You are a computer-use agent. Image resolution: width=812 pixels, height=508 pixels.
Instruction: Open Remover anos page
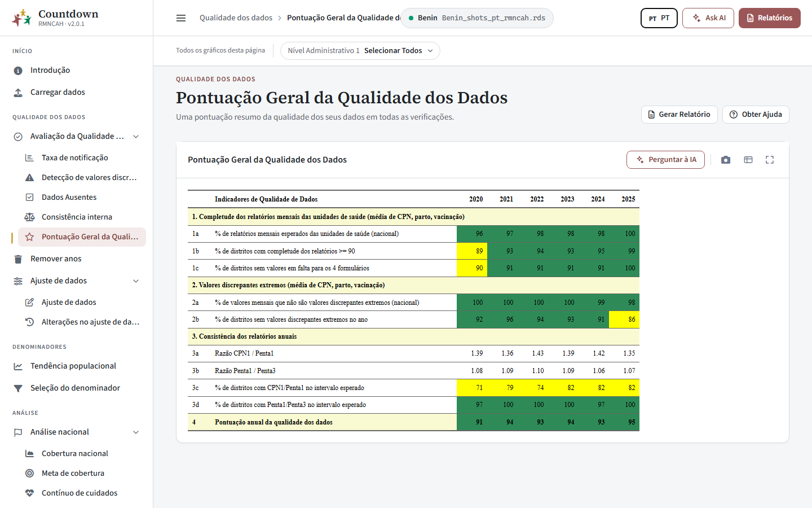pyautogui.click(x=56, y=259)
